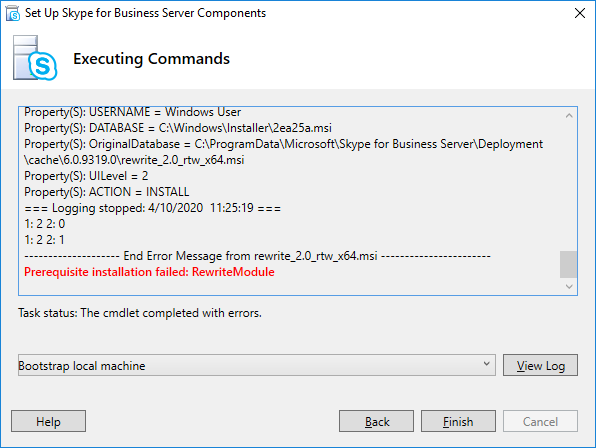Click the '1: 2 2: 0' log line
Viewport: 596px width, 448px height.
(x=45, y=224)
